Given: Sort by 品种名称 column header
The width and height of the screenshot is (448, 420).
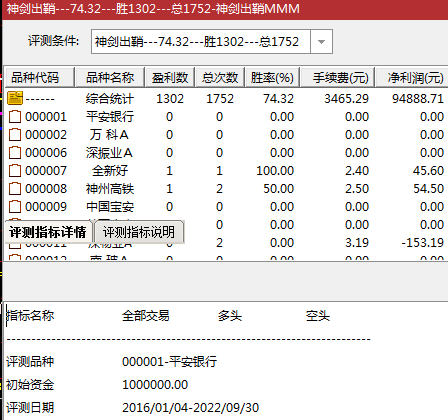Looking at the screenshot, I should [x=110, y=77].
